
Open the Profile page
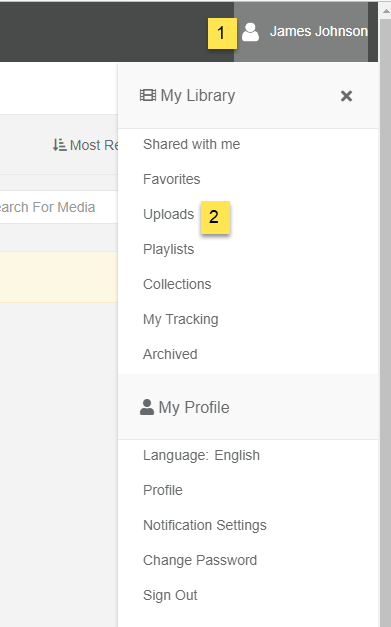click(x=163, y=490)
